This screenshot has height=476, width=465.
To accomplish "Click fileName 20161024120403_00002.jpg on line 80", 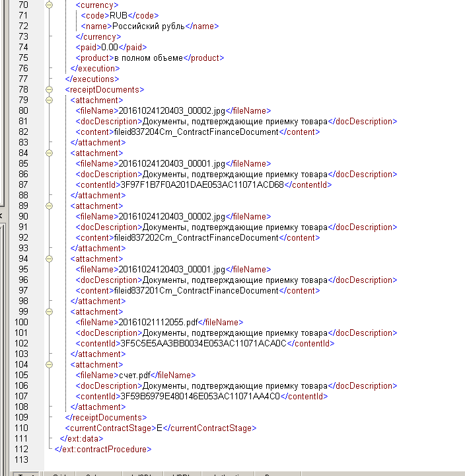I will [x=172, y=111].
